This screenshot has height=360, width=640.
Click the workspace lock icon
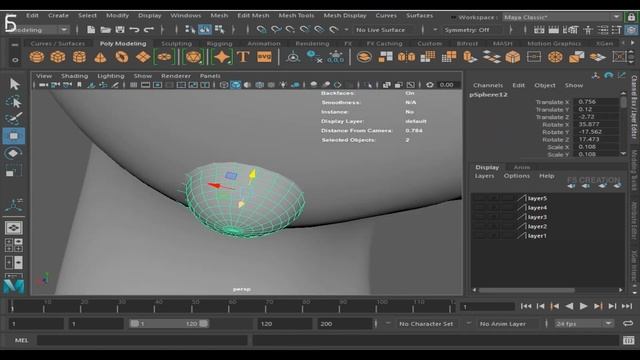tap(631, 17)
